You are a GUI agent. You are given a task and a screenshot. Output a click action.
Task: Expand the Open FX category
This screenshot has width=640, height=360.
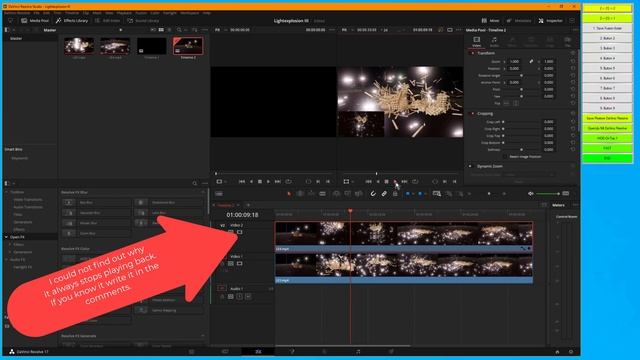click(6, 237)
